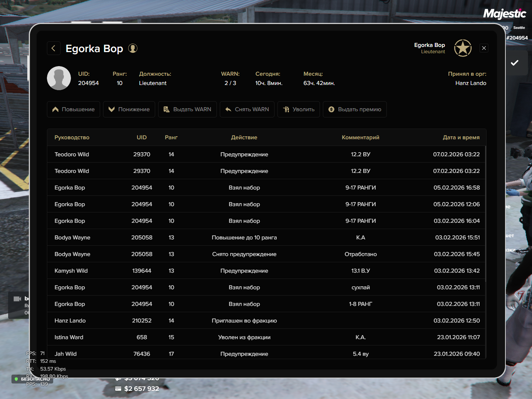
Task: Click the camera recording icon at left
Action: coord(17,299)
